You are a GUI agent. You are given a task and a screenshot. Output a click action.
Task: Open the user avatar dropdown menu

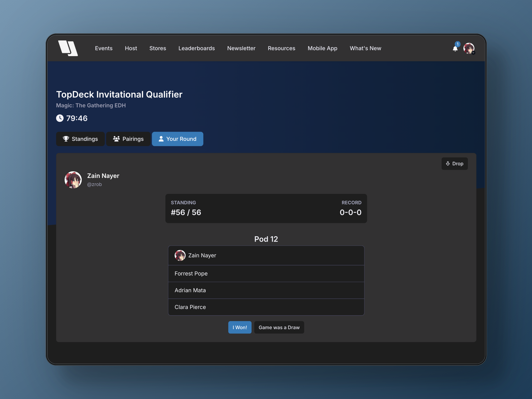[x=469, y=49]
